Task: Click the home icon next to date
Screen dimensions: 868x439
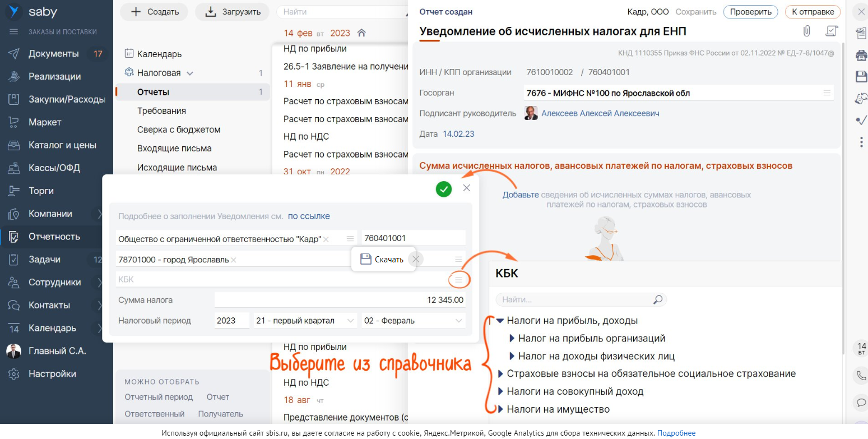Action: (x=361, y=33)
